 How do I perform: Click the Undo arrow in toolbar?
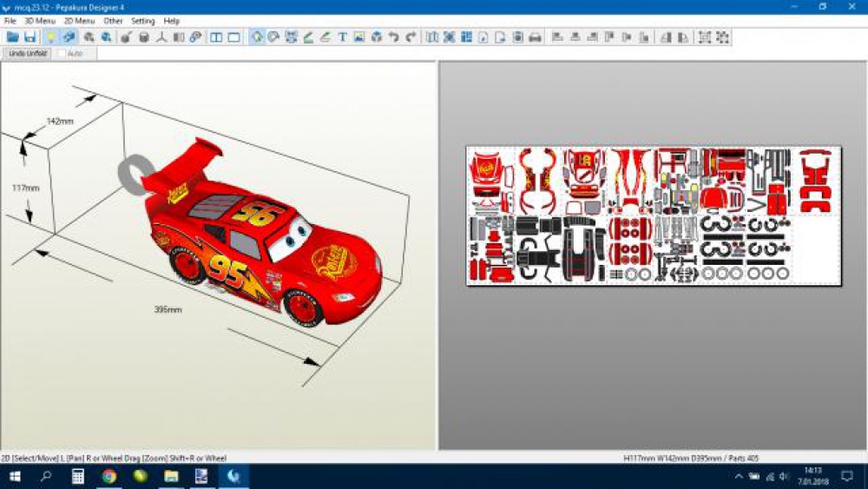click(x=393, y=37)
